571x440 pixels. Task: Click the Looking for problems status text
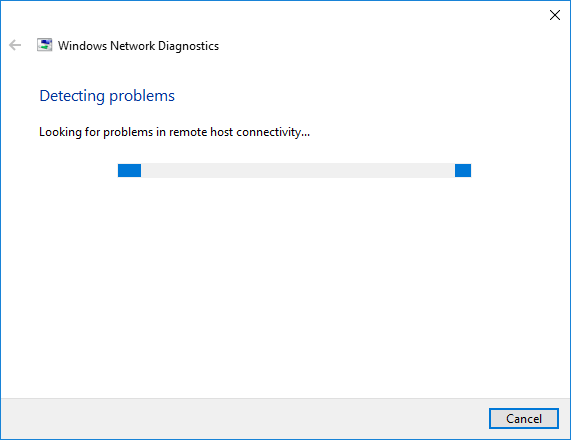[x=174, y=132]
